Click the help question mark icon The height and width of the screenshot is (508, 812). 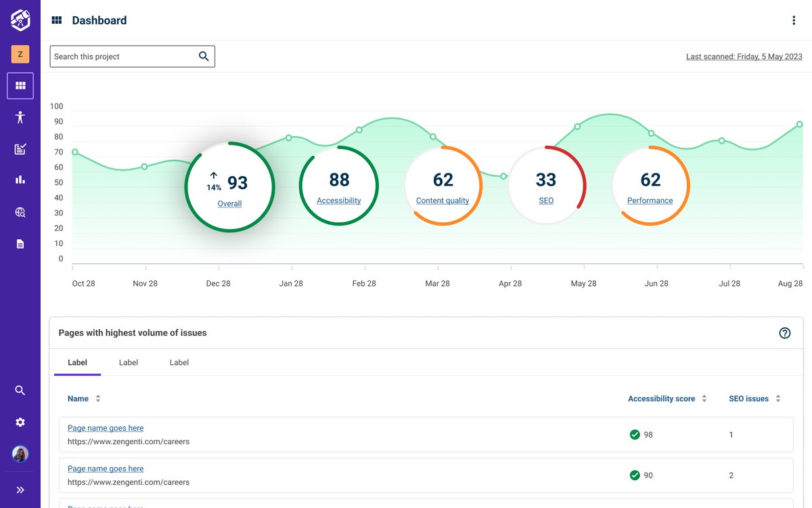785,333
